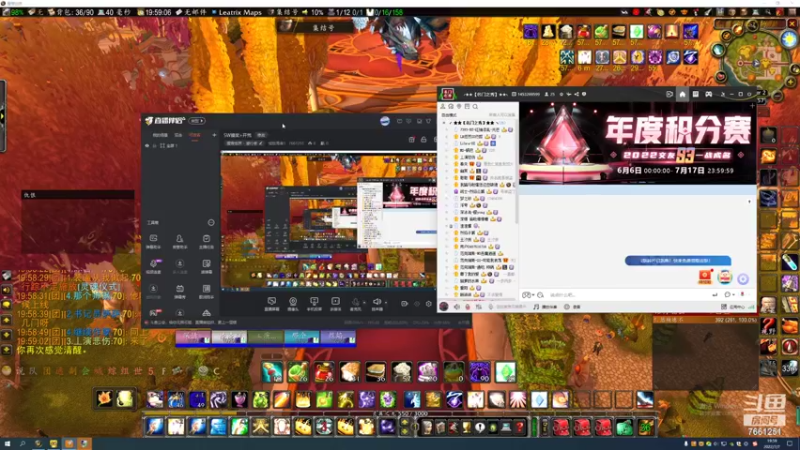Open the emoji dropdown arrow in YY chat
The width and height of the screenshot is (800, 450).
click(x=533, y=295)
